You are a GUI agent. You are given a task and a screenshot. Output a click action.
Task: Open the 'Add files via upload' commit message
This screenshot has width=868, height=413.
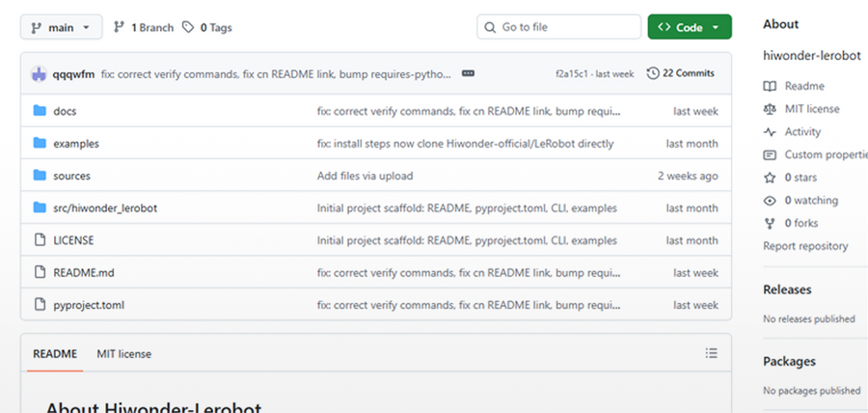pyautogui.click(x=365, y=176)
